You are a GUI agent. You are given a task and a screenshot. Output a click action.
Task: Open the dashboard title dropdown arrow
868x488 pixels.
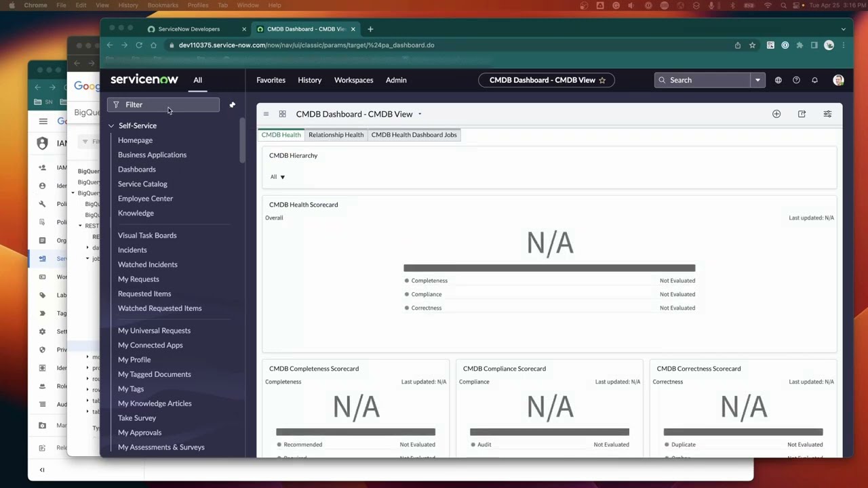[420, 114]
